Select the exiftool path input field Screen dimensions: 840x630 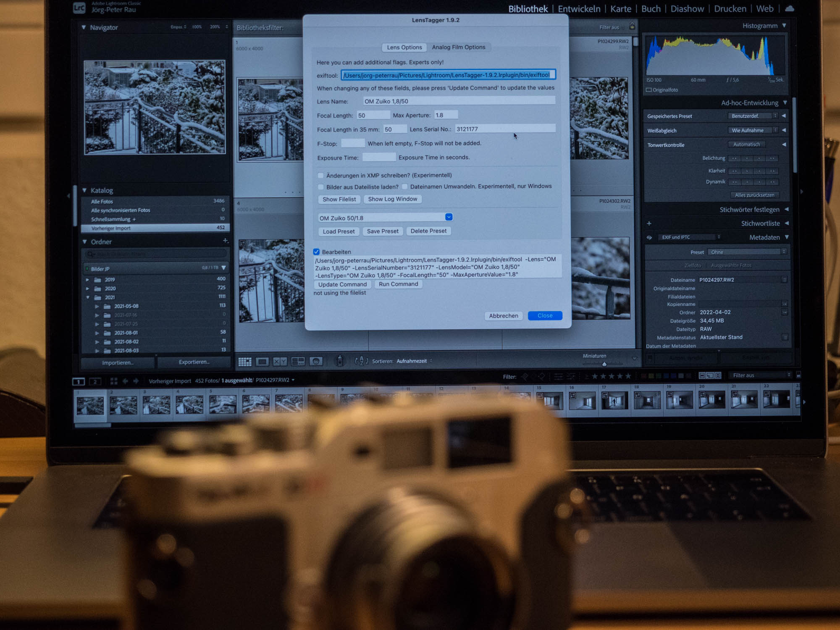point(449,75)
